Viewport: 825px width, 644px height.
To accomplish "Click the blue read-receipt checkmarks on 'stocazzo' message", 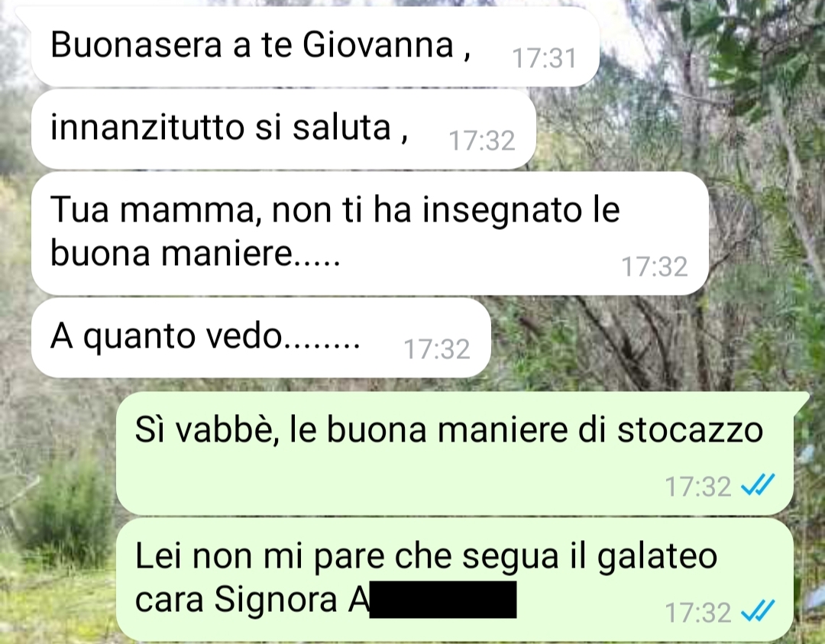I will (x=758, y=485).
